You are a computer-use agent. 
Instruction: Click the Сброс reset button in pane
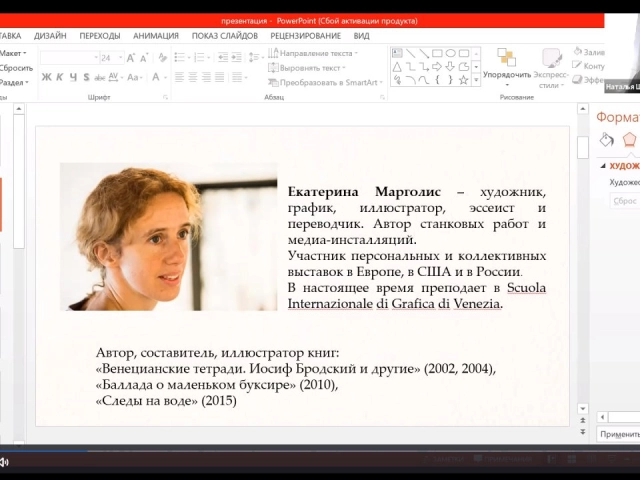(x=624, y=200)
